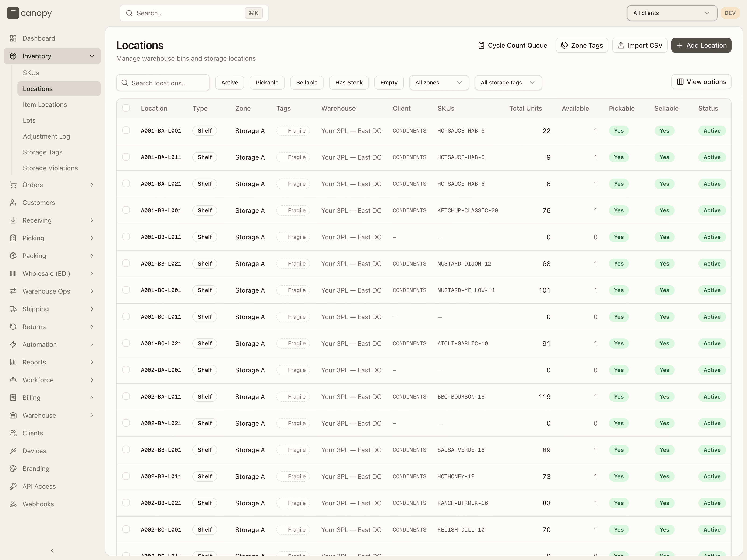This screenshot has width=747, height=560.
Task: Click the Wholesale (EDI) barcode icon
Action: click(x=13, y=273)
